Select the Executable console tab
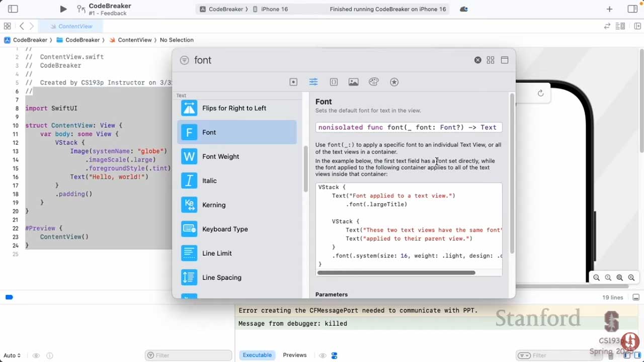The image size is (644, 362). [x=257, y=355]
